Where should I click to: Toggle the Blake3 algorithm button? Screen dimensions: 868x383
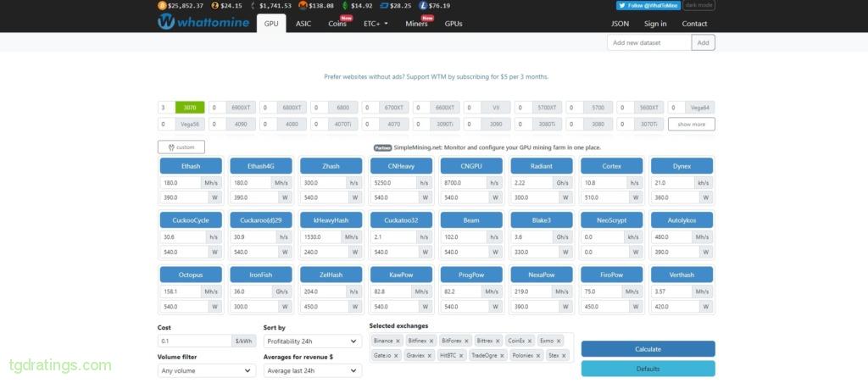542,220
